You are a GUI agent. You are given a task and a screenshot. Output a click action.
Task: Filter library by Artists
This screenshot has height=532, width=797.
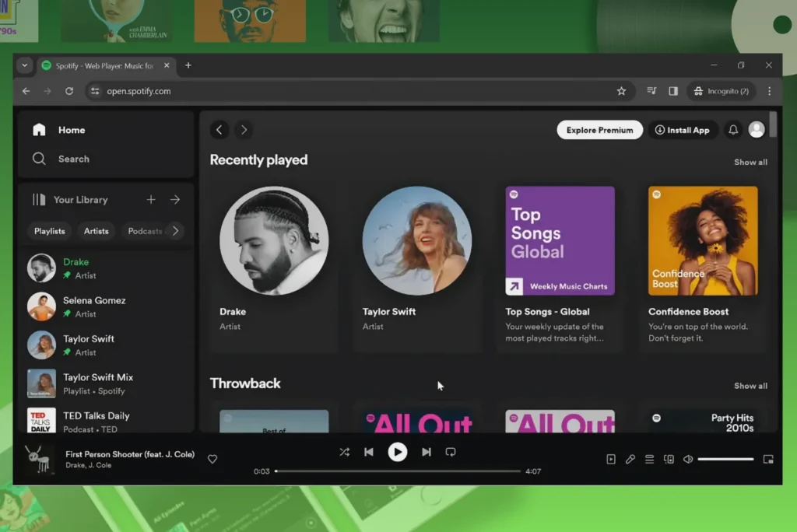(x=96, y=231)
